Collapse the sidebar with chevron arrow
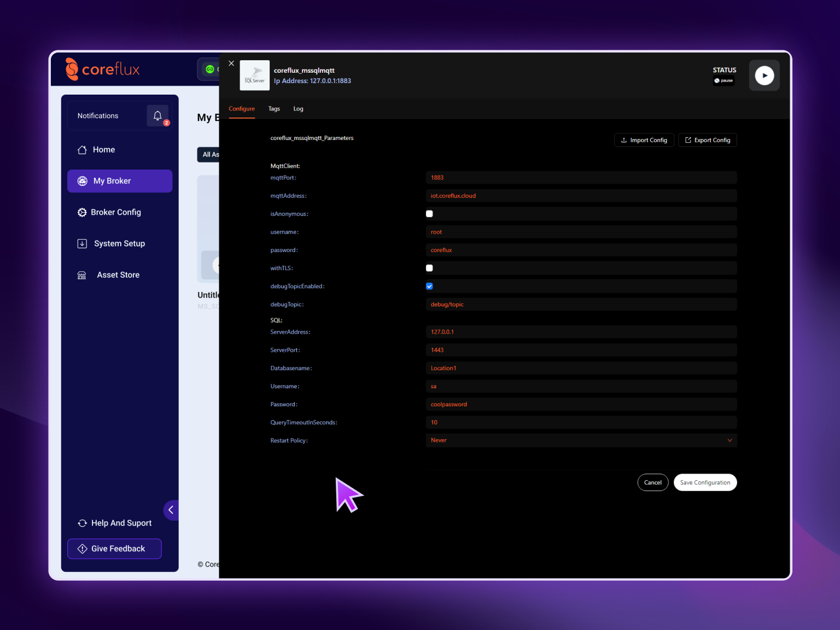The width and height of the screenshot is (840, 630). tap(171, 510)
